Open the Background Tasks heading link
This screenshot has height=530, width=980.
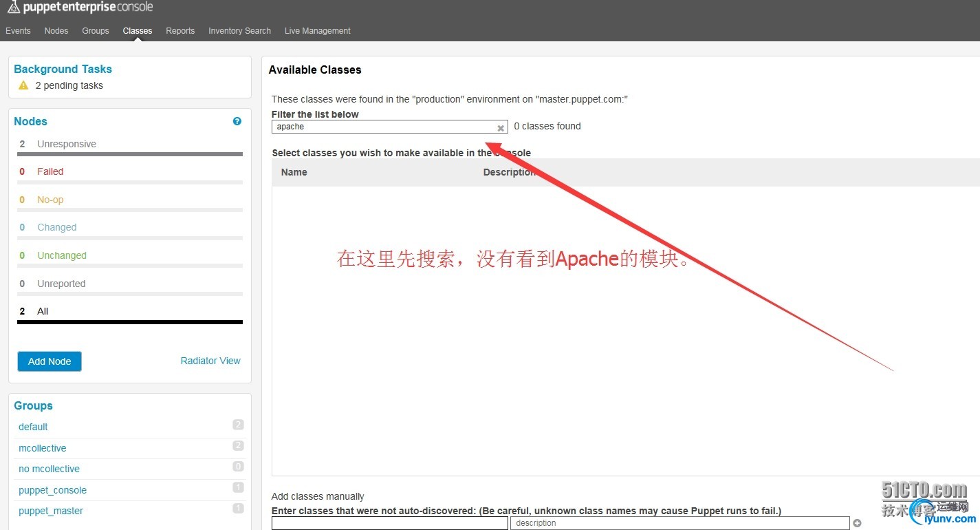click(x=63, y=69)
